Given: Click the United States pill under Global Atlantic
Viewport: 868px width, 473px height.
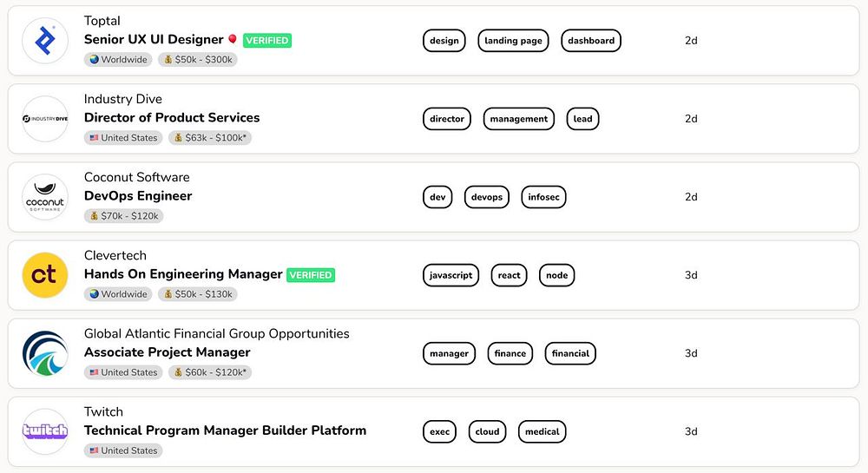Looking at the screenshot, I should [x=123, y=372].
